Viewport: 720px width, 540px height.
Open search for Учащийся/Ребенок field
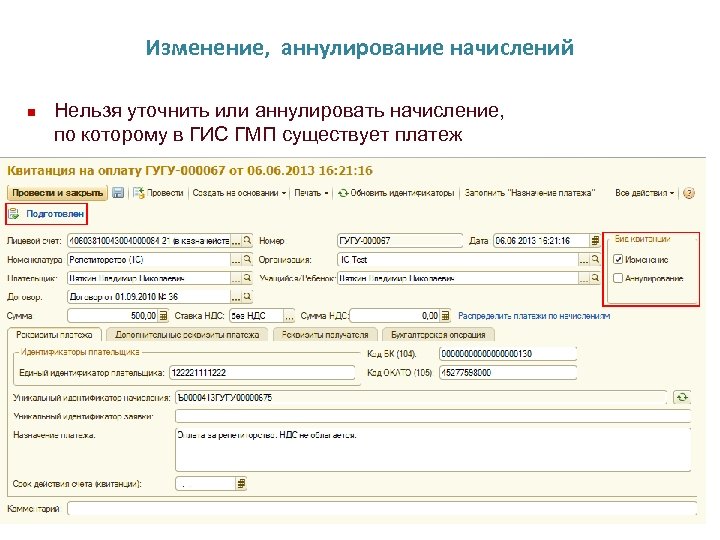tap(595, 278)
